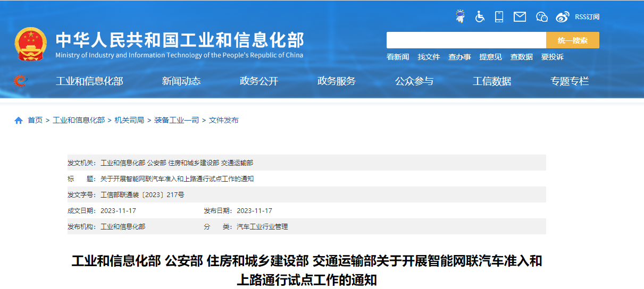
Task: Open 提意见 quick link
Action: click(x=490, y=57)
